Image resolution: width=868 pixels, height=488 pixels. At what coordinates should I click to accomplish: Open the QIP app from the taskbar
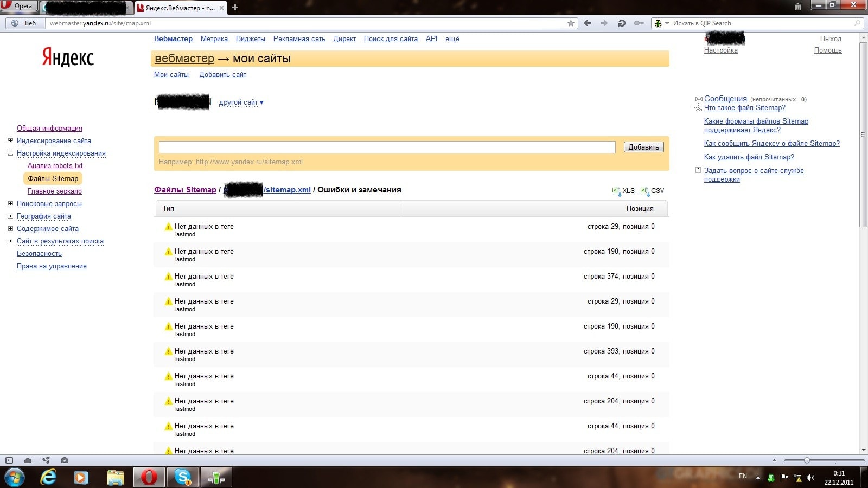(216, 477)
